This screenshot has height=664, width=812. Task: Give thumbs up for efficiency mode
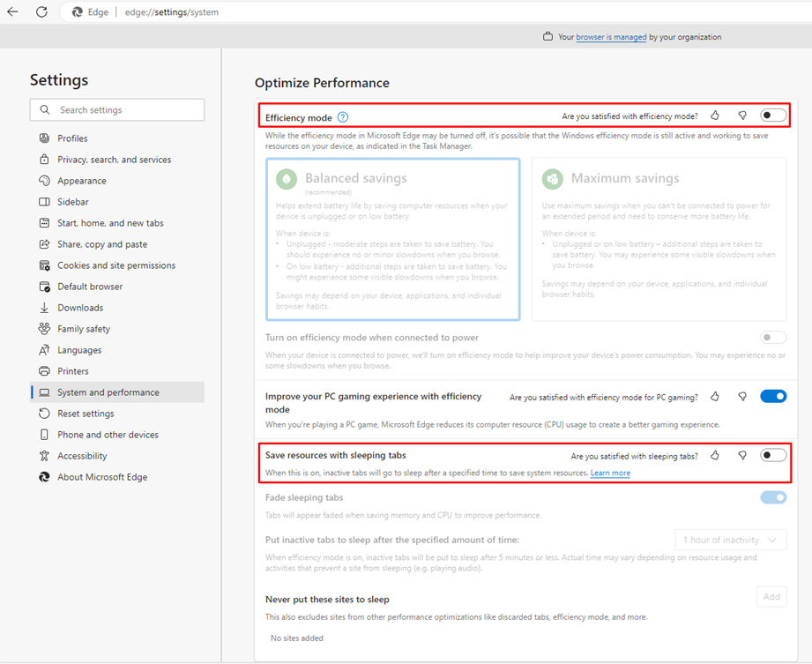tap(715, 116)
